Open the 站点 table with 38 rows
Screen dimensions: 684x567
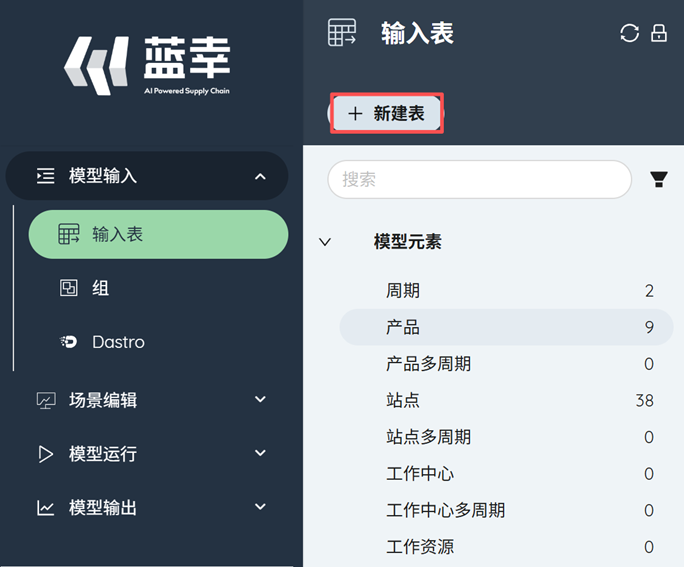[x=505, y=400]
